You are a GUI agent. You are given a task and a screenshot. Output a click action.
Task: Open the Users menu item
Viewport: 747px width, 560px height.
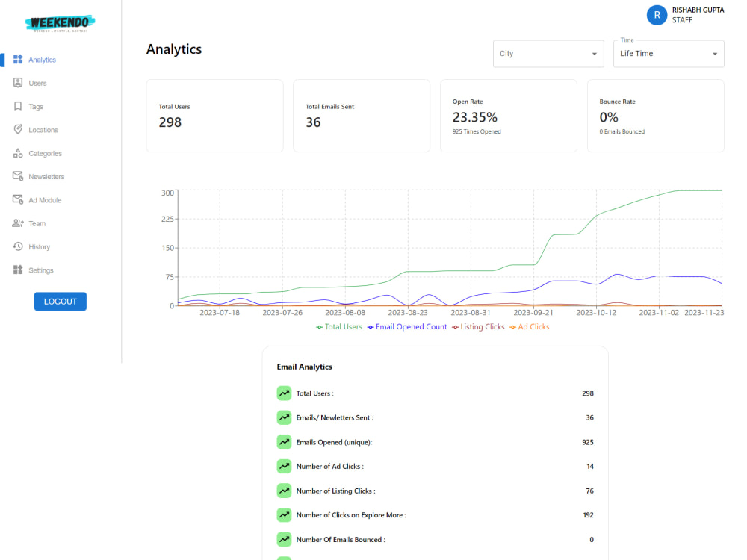pyautogui.click(x=37, y=84)
